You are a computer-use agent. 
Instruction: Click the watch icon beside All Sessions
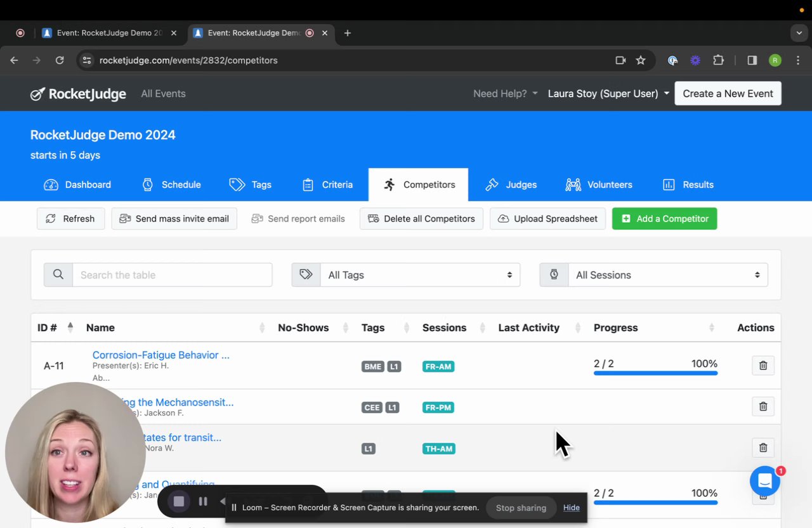(x=554, y=275)
